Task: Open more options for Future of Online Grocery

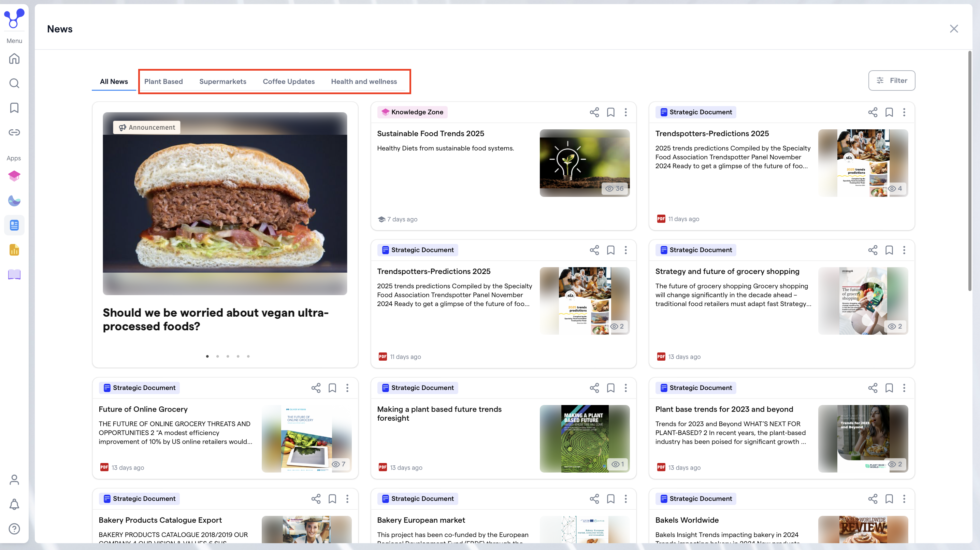Action: (347, 388)
